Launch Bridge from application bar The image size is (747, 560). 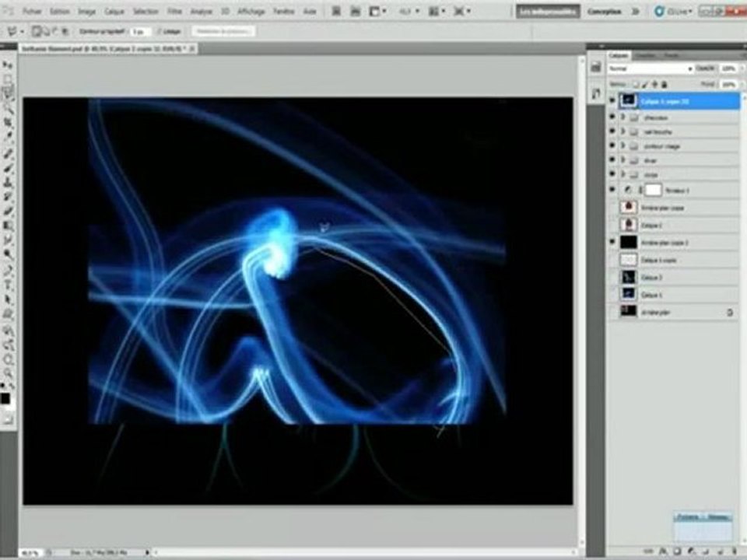[x=336, y=11]
